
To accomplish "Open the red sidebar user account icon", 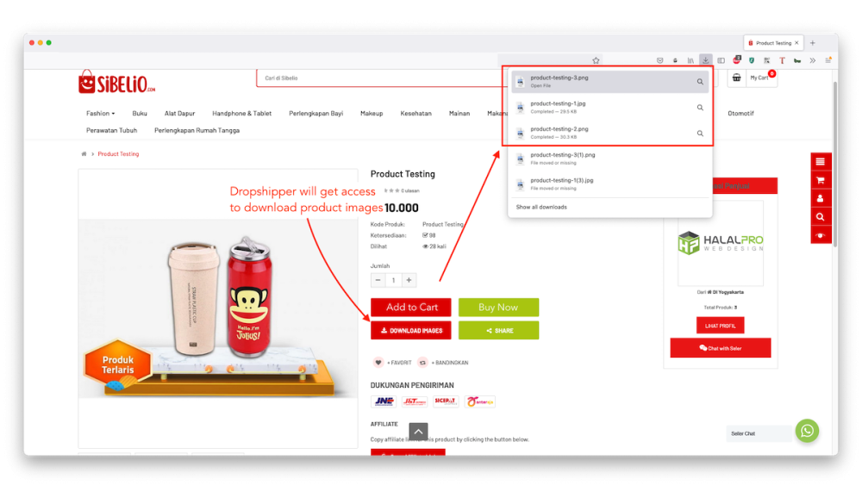I will pyautogui.click(x=821, y=198).
